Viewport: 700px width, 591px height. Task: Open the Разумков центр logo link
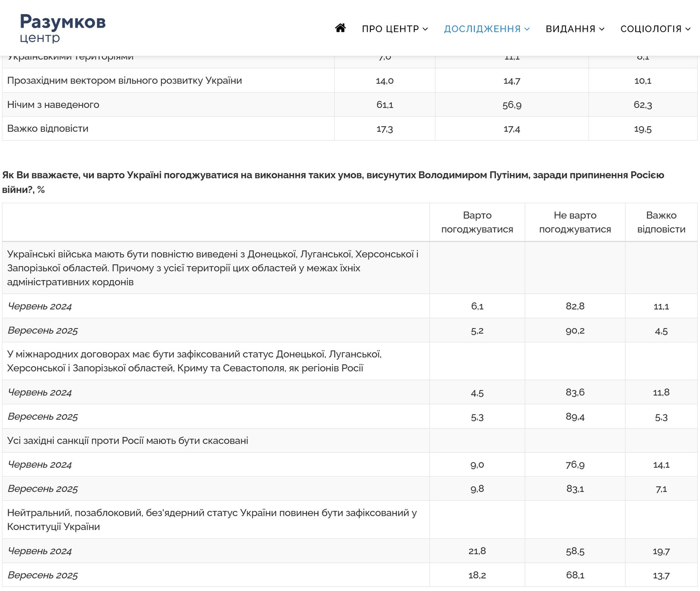[x=63, y=27]
